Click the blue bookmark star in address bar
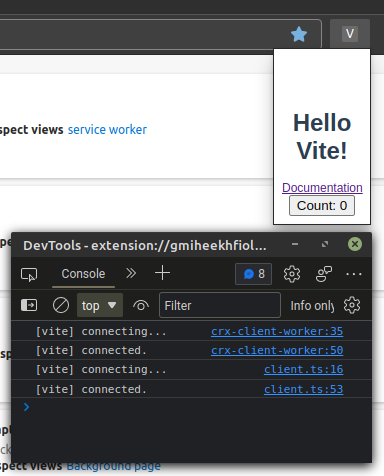This screenshot has height=476, width=384. (x=299, y=34)
